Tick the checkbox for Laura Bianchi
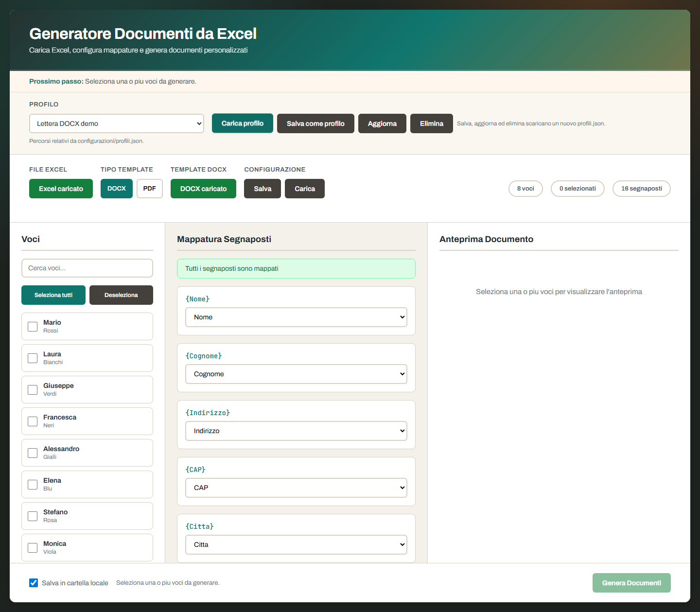Viewport: 700px width, 612px height. (33, 358)
